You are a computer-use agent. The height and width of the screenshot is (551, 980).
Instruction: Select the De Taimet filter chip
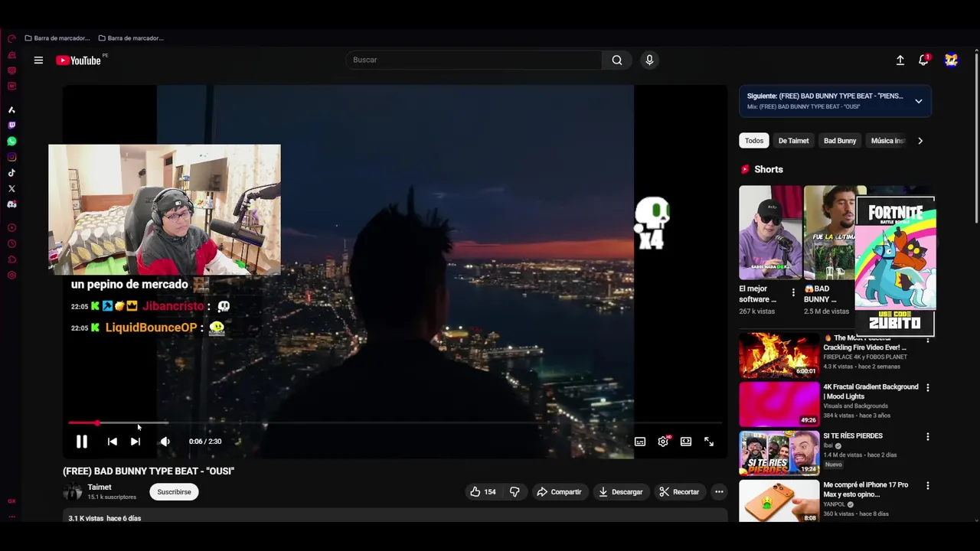pos(793,141)
